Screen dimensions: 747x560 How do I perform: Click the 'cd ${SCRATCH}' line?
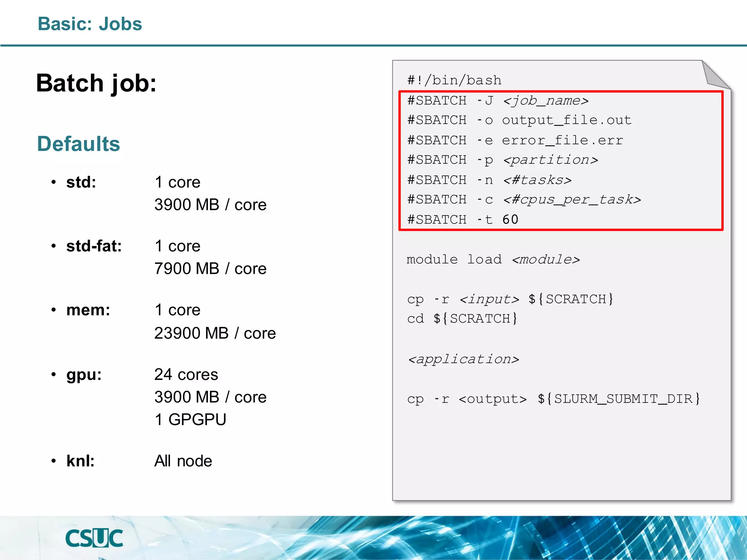462,319
